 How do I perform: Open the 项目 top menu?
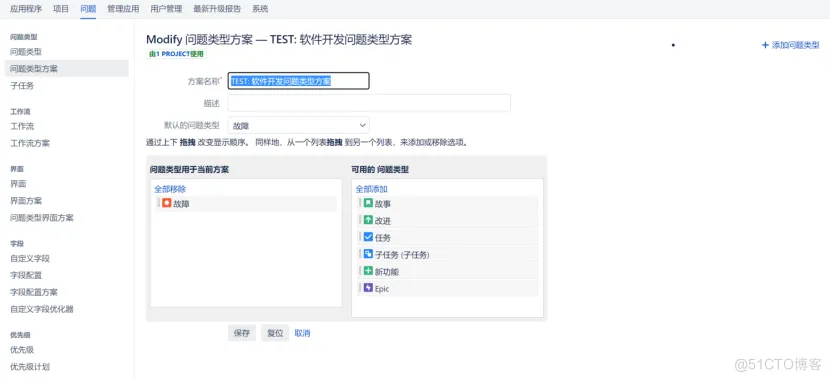click(61, 8)
